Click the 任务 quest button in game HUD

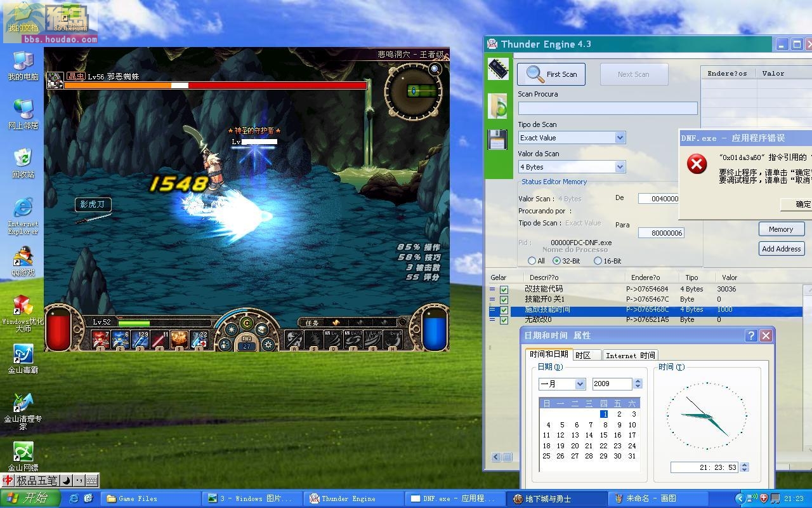pos(311,323)
